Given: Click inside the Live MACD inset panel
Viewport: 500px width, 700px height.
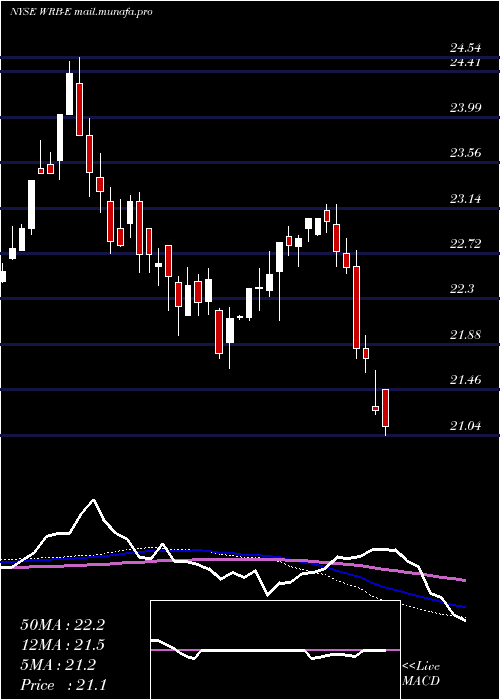Looking at the screenshot, I should pos(275,650).
